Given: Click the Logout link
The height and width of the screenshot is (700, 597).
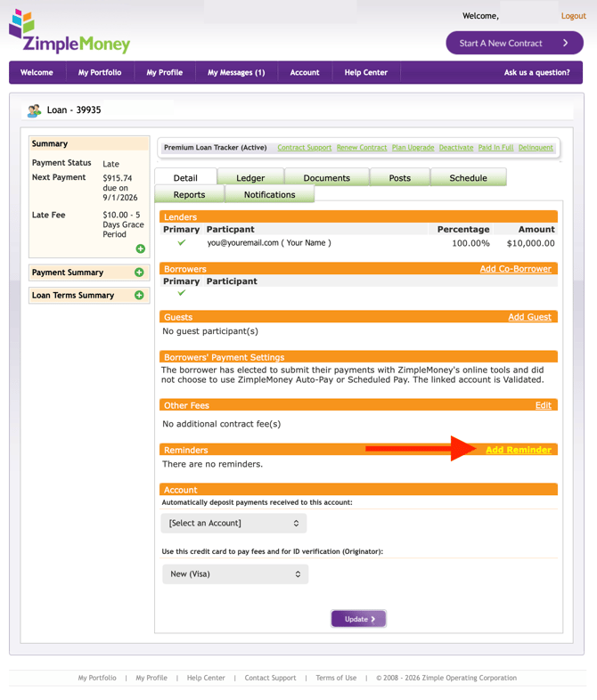Looking at the screenshot, I should [x=573, y=16].
